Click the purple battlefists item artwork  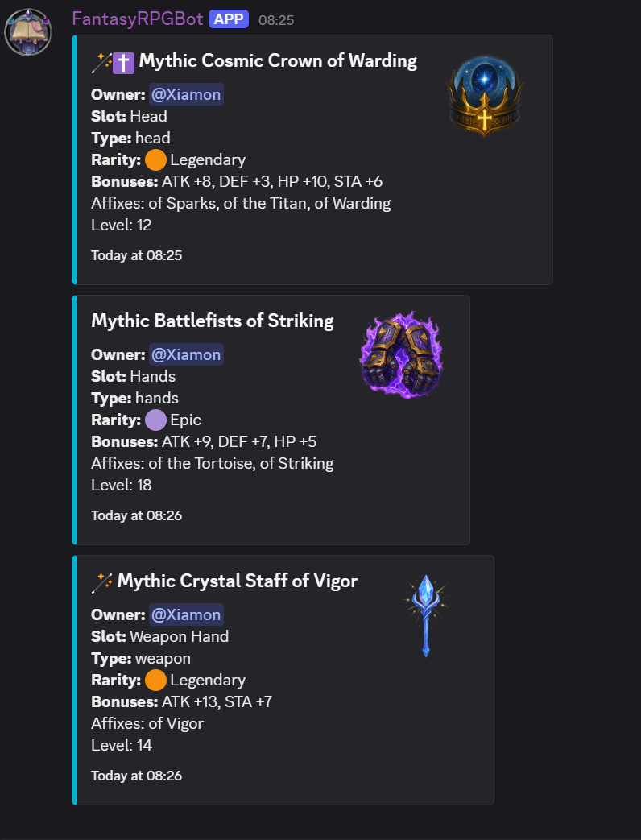point(401,354)
